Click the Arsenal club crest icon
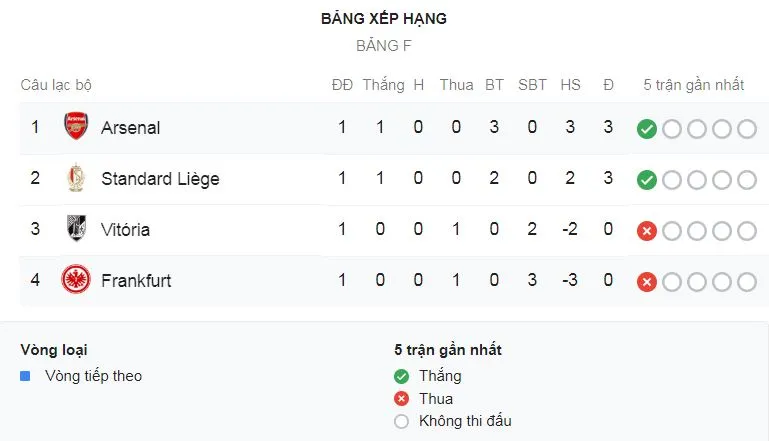Screen dimensions: 769x441 tap(76, 127)
